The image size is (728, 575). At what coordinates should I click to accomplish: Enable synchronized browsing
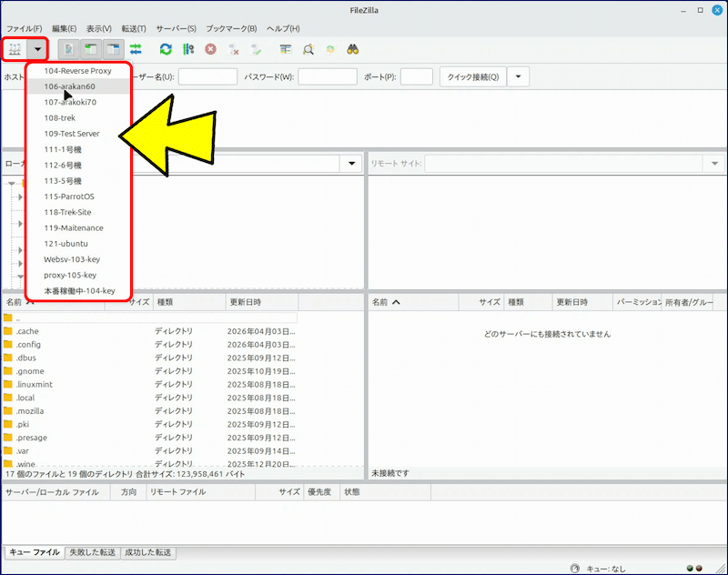329,50
